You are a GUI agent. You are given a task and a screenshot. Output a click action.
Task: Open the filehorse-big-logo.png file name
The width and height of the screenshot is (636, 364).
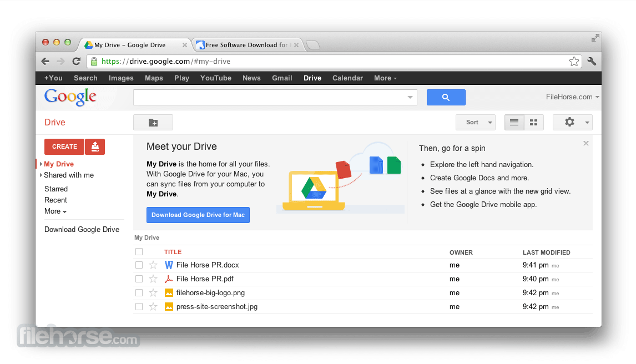210,292
